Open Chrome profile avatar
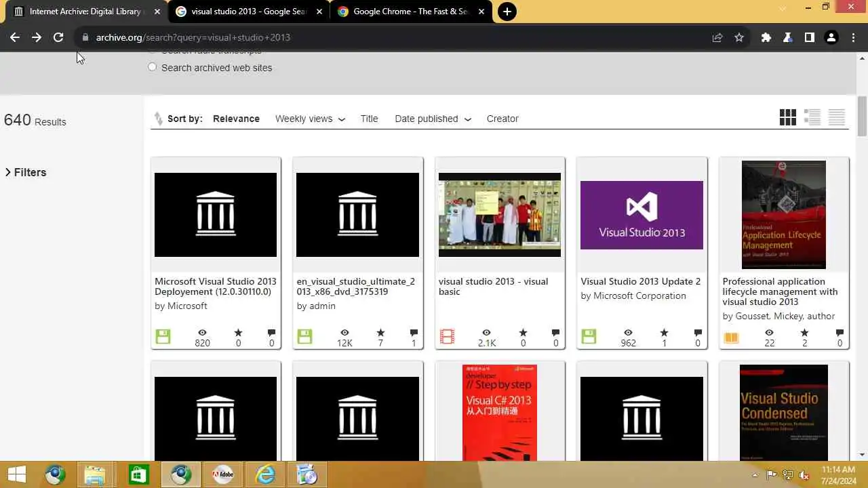 831,37
